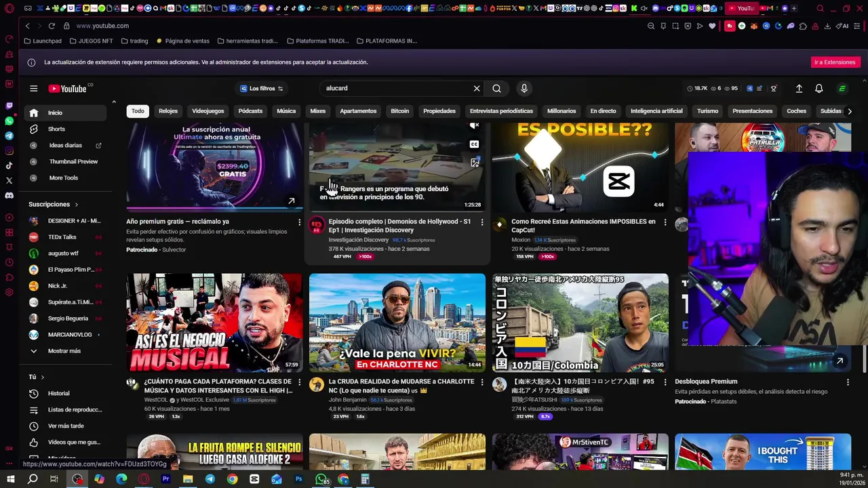Viewport: 868px width, 488px height.
Task: Click the MetaMask fox extension icon
Action: tap(753, 26)
